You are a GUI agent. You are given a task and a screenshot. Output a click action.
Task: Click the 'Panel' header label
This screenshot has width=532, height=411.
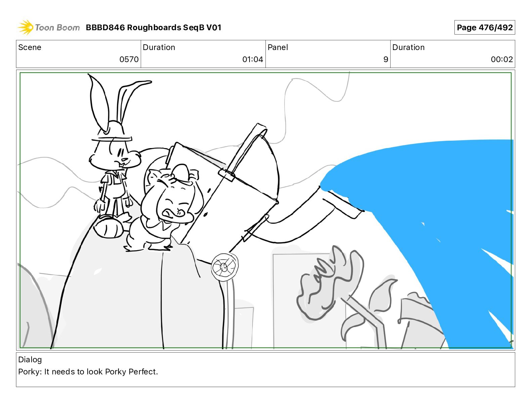tap(278, 47)
